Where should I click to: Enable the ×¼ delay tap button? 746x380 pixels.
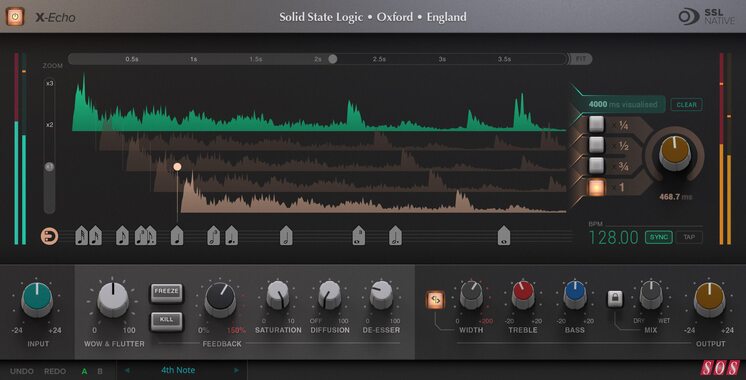pyautogui.click(x=596, y=124)
